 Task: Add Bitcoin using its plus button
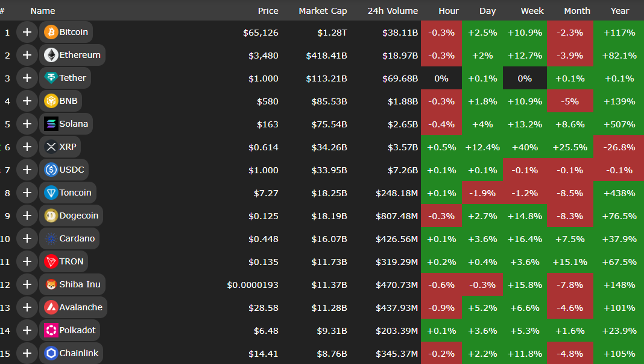coord(27,32)
